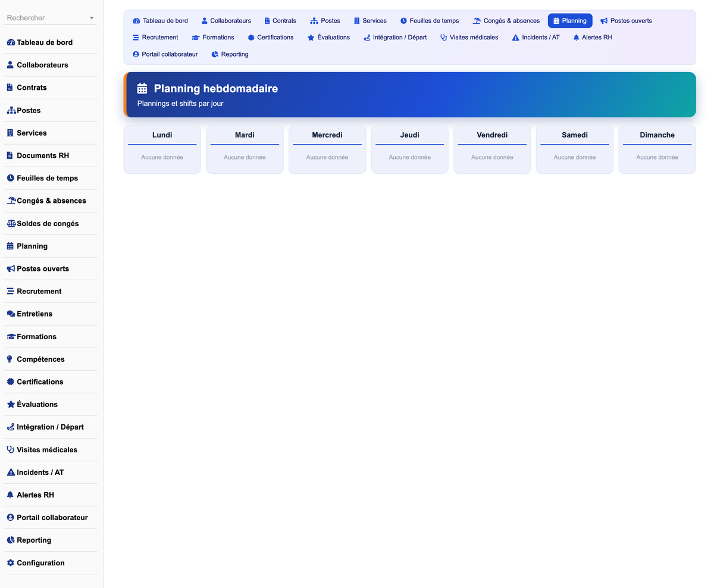Screen dimensions: 714x588
Task: Open Tableau de bord tab in top navigation
Action: 160,21
